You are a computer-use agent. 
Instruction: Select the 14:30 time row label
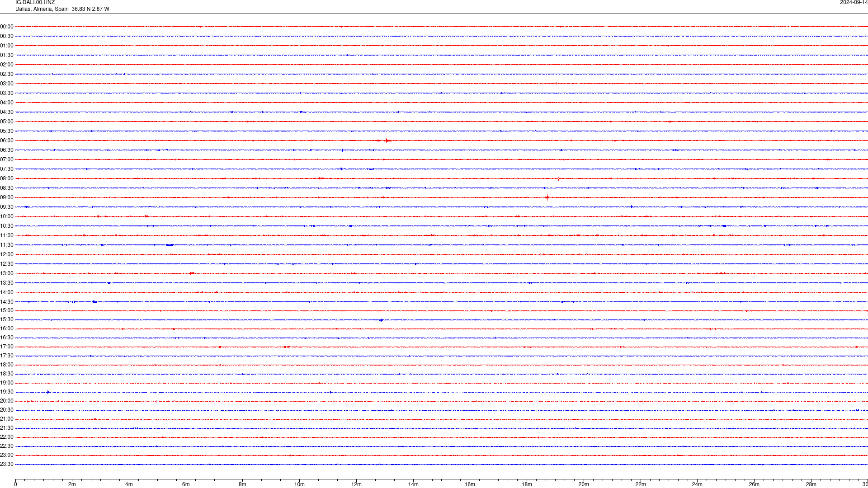pos(7,302)
